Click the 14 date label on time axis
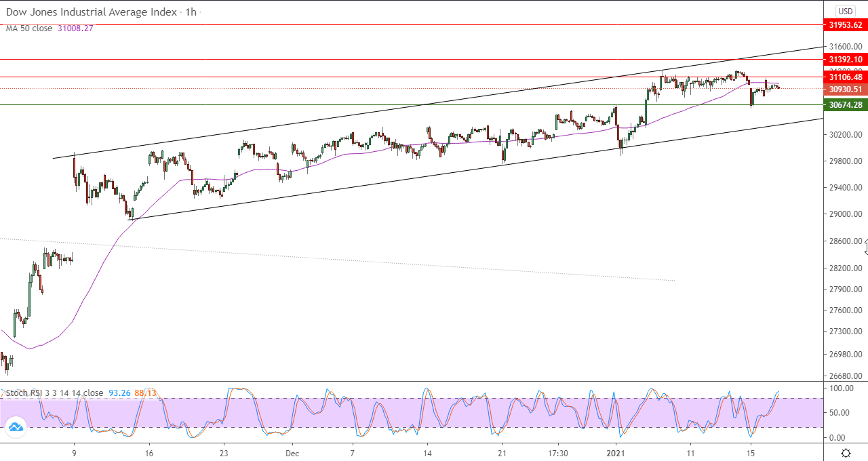This screenshot has height=461, width=868. [x=427, y=452]
